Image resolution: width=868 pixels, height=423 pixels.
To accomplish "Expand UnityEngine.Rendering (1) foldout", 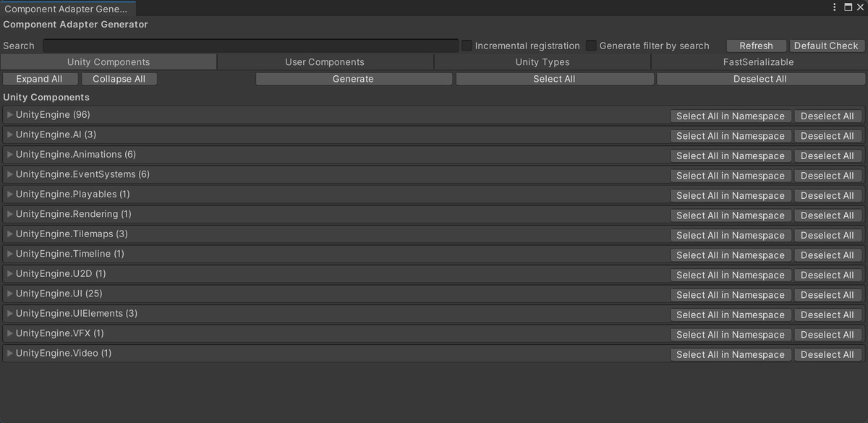I will click(x=10, y=214).
